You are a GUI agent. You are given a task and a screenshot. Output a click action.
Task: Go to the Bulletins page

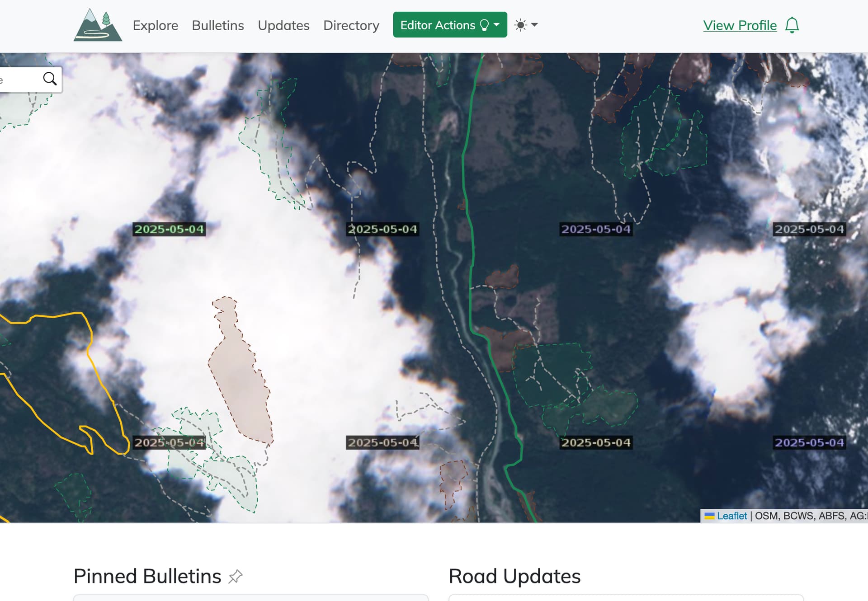point(218,25)
